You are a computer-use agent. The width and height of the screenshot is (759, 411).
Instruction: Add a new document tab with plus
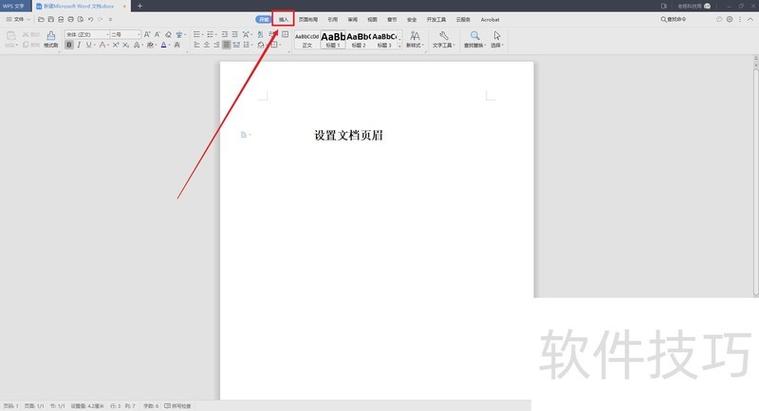(140, 6)
